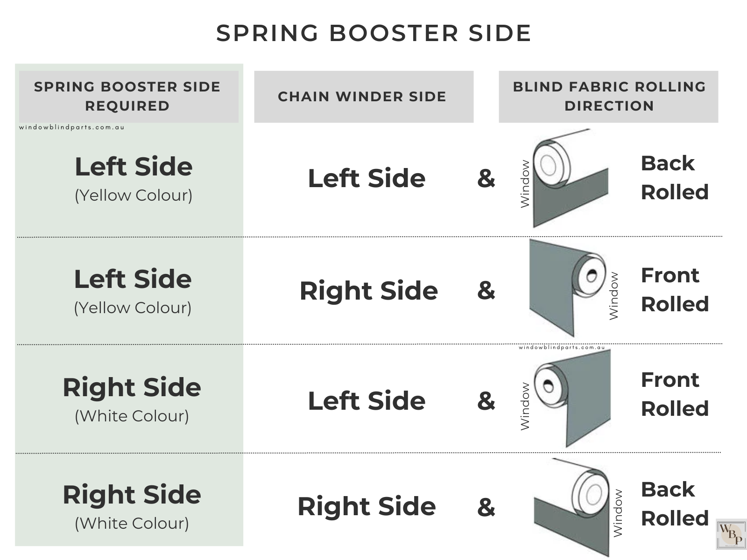Click the Window label beside the top roller diagram
The image size is (747, 560).
[x=525, y=183]
